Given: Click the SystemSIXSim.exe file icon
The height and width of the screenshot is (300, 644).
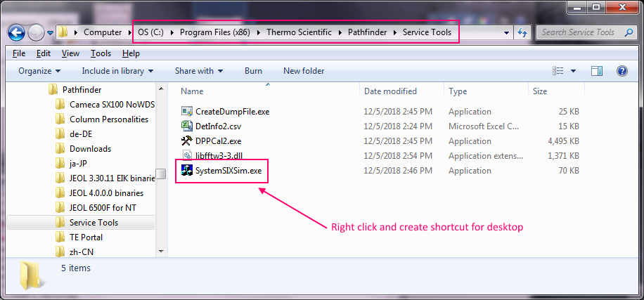Looking at the screenshot, I should click(187, 171).
